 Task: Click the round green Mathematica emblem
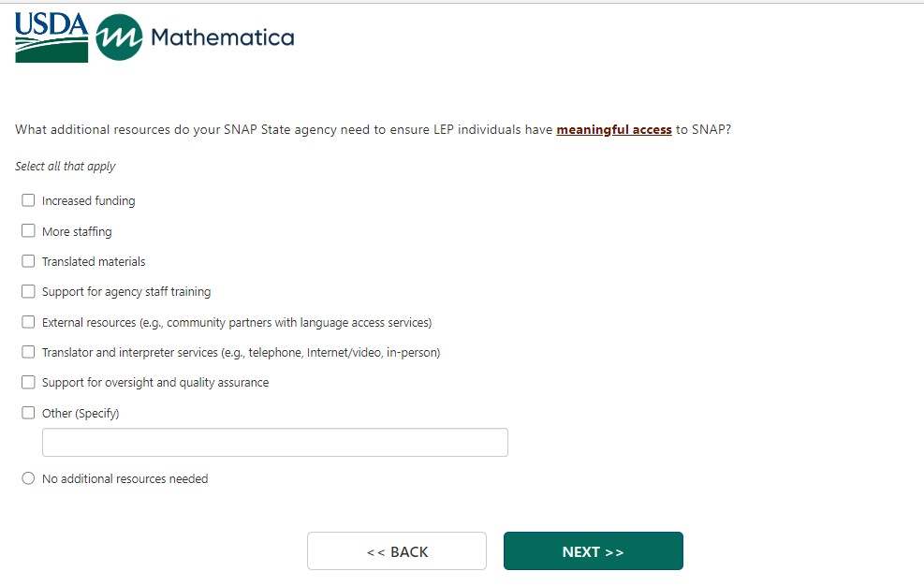(x=119, y=37)
